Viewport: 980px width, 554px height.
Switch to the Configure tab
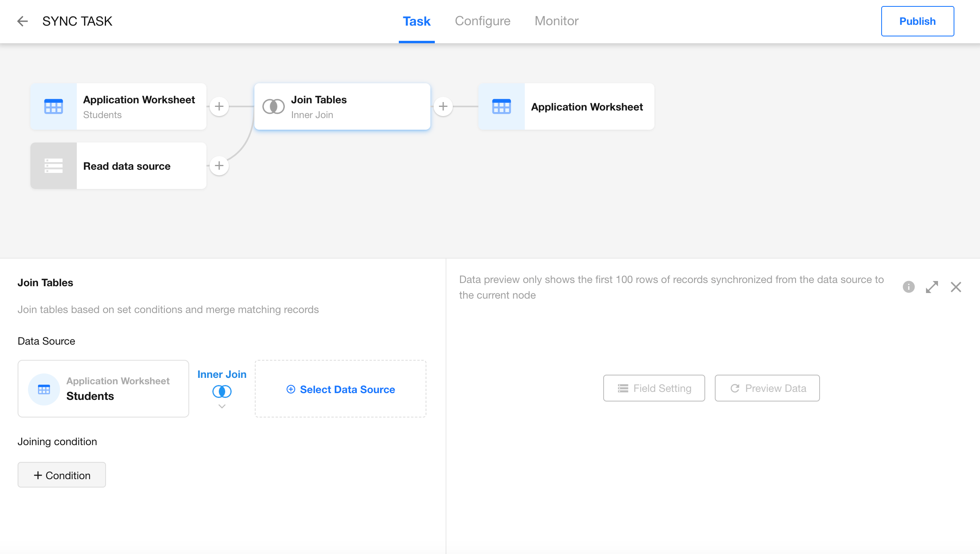click(482, 21)
